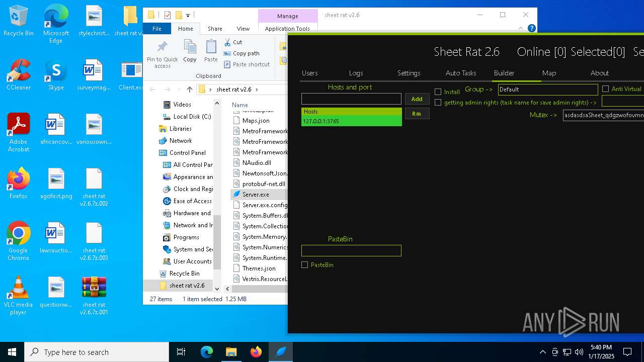
Task: Click the Properties icon in Explorer title bar
Action: click(x=168, y=15)
